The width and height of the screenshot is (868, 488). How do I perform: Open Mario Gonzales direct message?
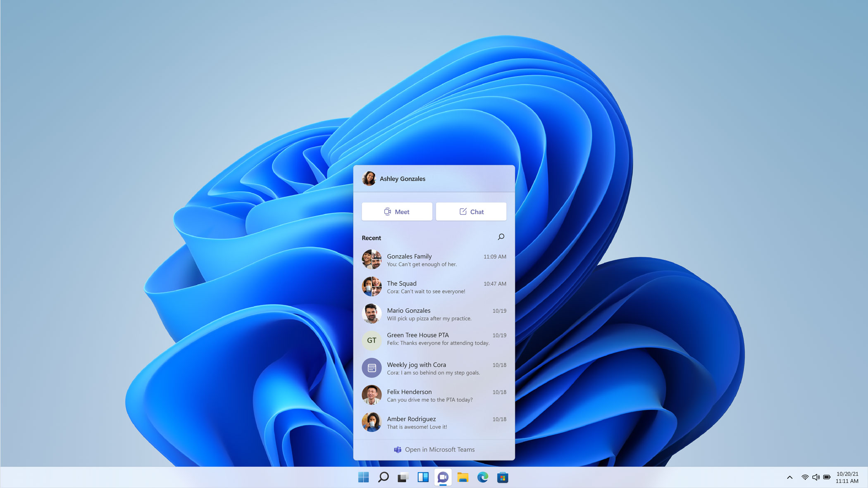434,314
